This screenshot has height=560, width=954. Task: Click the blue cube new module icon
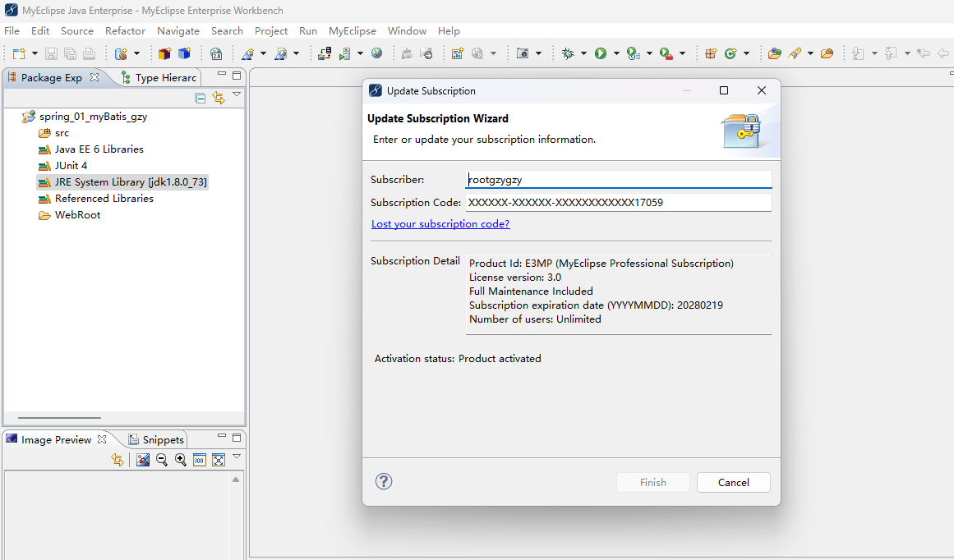[x=184, y=53]
